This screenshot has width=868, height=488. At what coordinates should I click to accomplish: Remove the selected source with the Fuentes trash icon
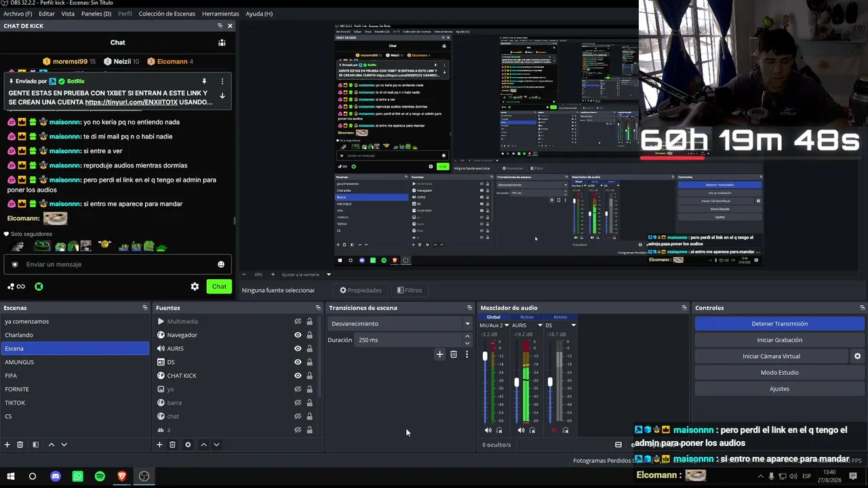point(172,445)
